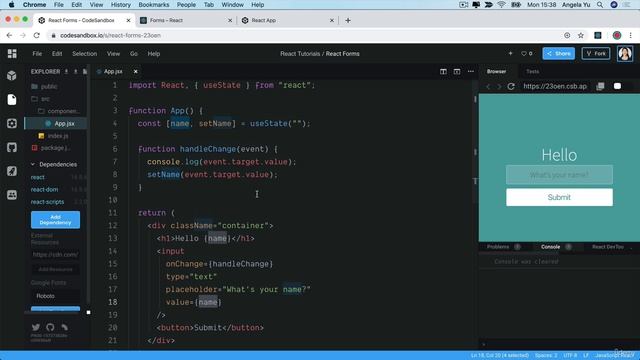
Task: Open the CodeSandbox View menu
Action: pos(113,53)
